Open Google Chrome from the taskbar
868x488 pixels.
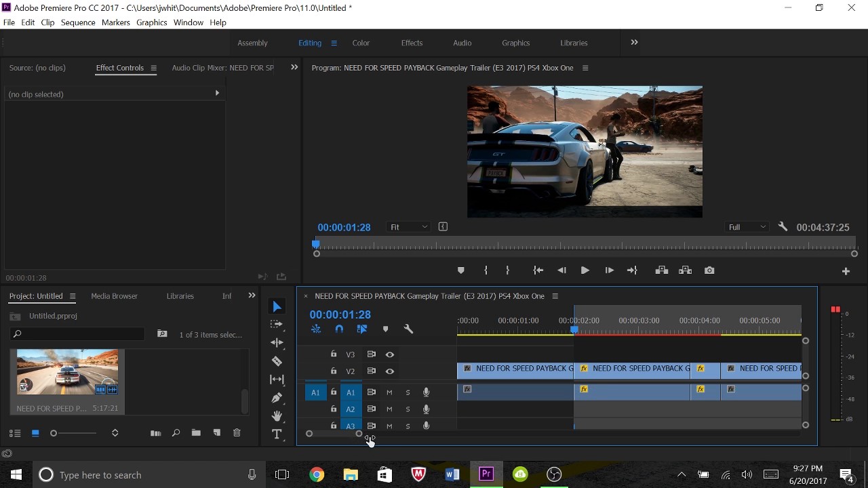[x=317, y=474]
